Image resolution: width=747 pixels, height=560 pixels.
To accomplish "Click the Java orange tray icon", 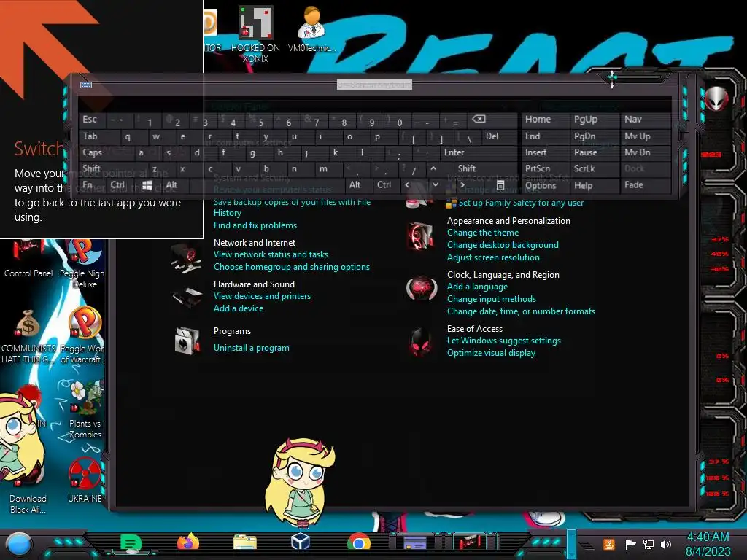I will [x=608, y=544].
